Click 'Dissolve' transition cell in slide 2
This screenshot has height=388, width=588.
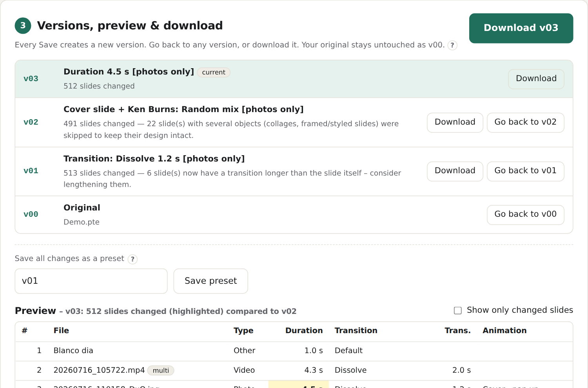350,370
